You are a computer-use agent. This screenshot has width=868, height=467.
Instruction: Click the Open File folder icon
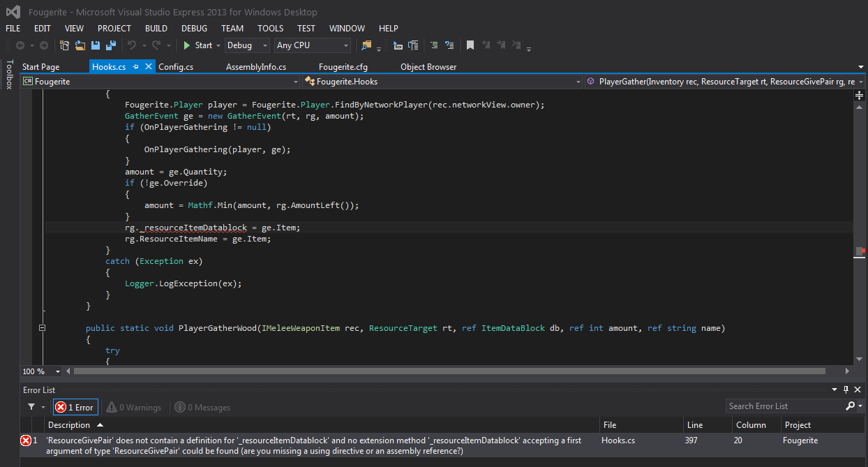(80, 45)
